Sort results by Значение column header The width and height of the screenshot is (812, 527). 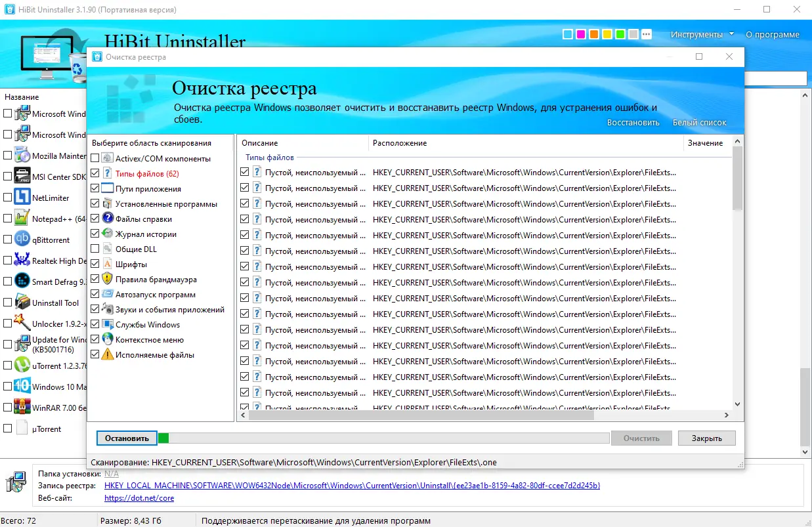(x=708, y=143)
